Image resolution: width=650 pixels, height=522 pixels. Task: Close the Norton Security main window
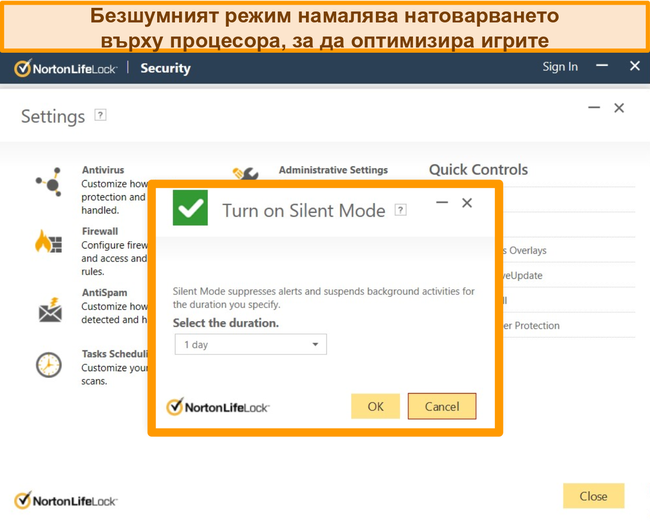635,66
